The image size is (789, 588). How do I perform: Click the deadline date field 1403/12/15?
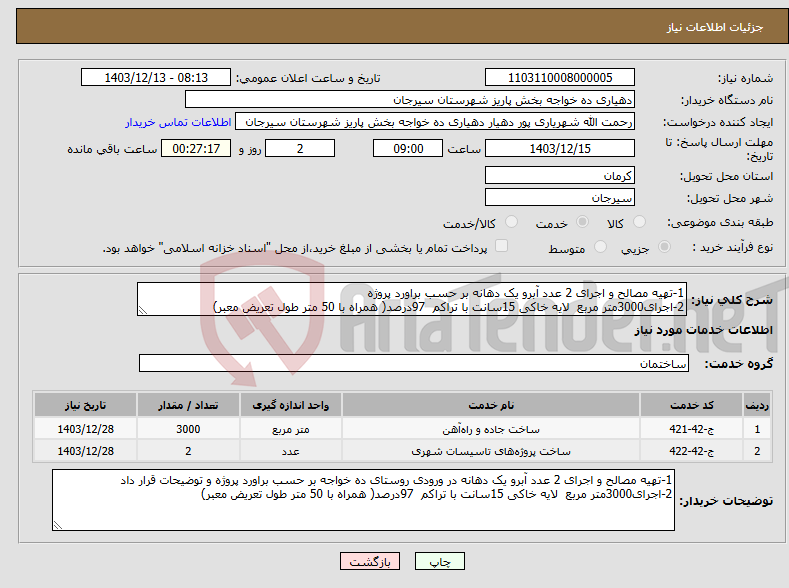pos(560,148)
